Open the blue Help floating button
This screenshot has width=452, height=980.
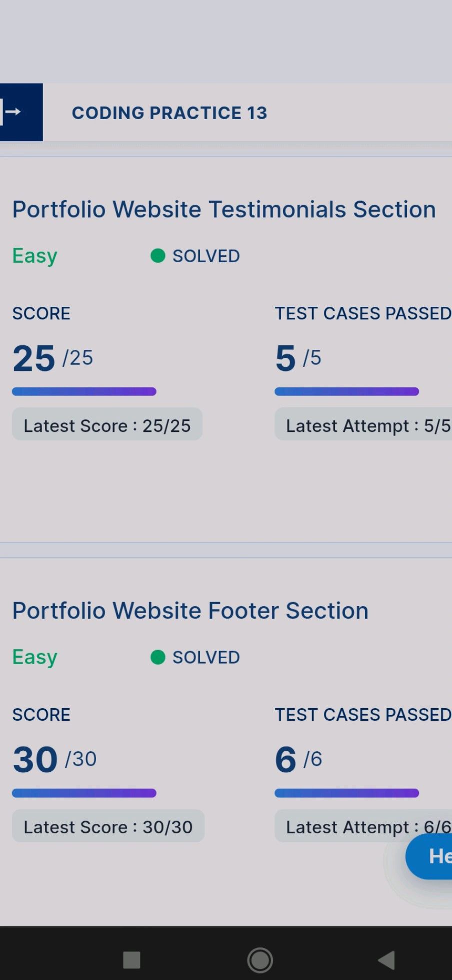(x=429, y=856)
